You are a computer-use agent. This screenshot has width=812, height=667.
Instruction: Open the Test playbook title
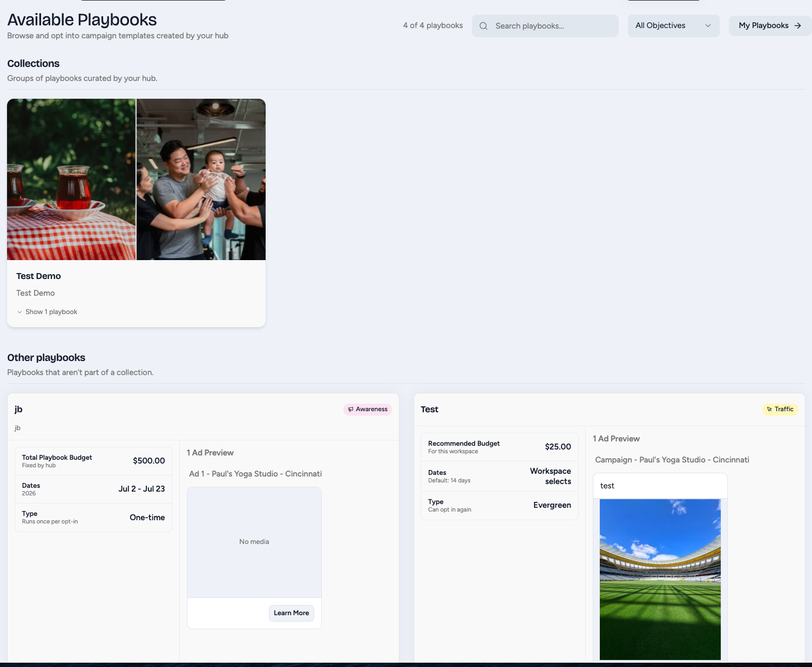click(429, 409)
